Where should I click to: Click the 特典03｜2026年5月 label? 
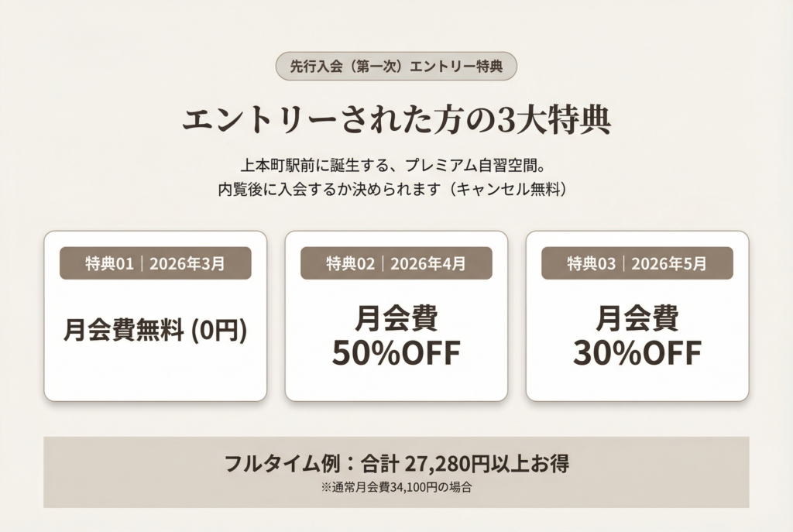point(637,263)
